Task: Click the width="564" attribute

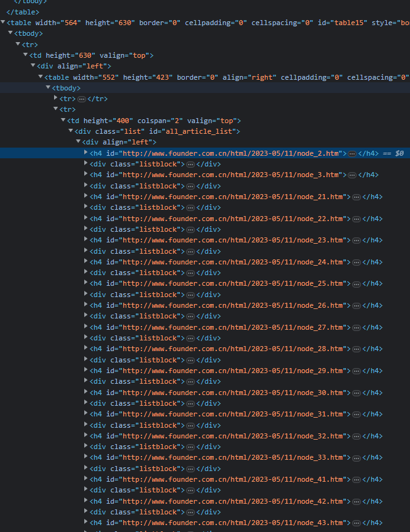Action: click(58, 23)
